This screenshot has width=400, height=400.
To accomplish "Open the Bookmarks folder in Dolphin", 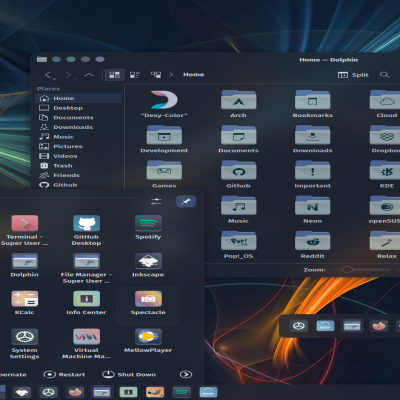I will 313,104.
